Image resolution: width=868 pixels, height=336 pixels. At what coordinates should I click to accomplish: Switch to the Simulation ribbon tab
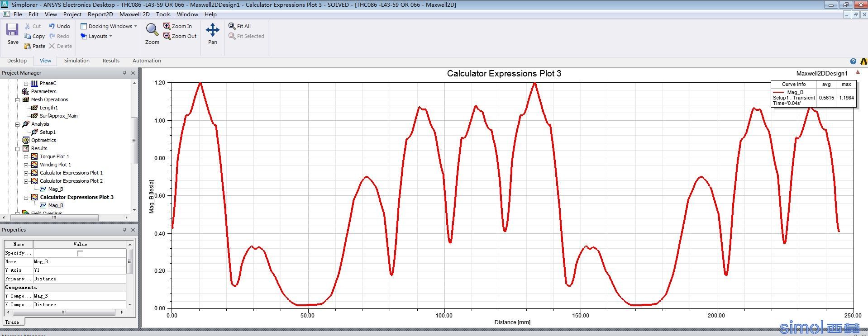76,61
